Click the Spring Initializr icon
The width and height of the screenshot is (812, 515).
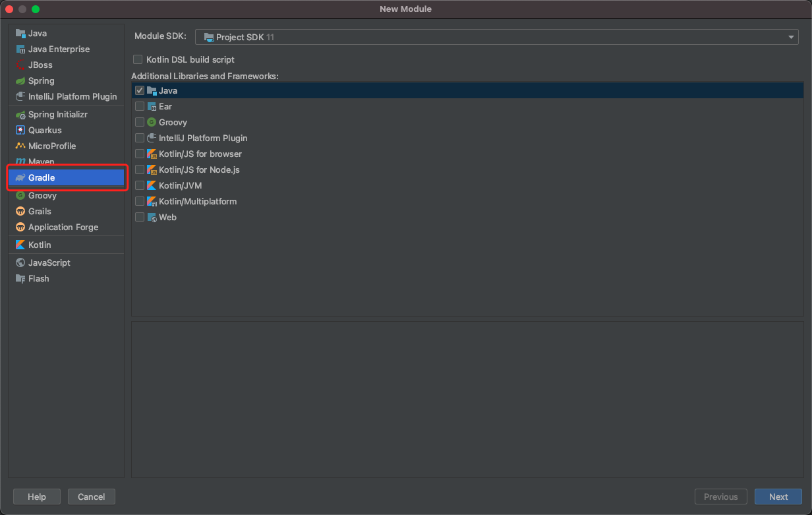tap(20, 114)
